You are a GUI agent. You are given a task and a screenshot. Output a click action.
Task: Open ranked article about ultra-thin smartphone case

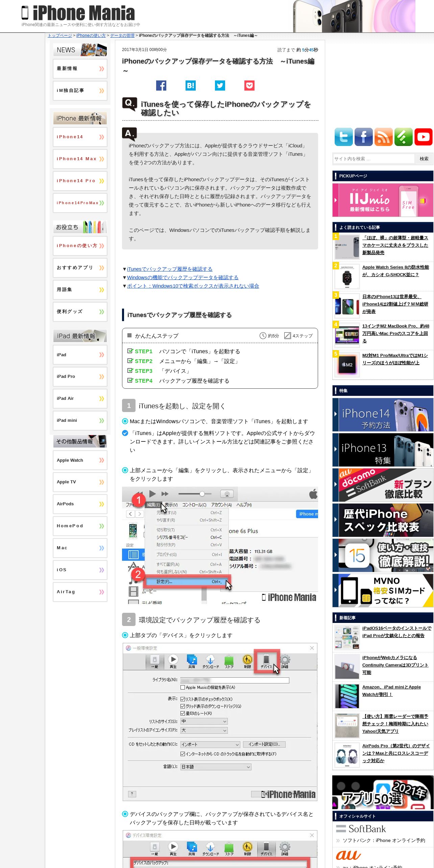[x=395, y=245]
